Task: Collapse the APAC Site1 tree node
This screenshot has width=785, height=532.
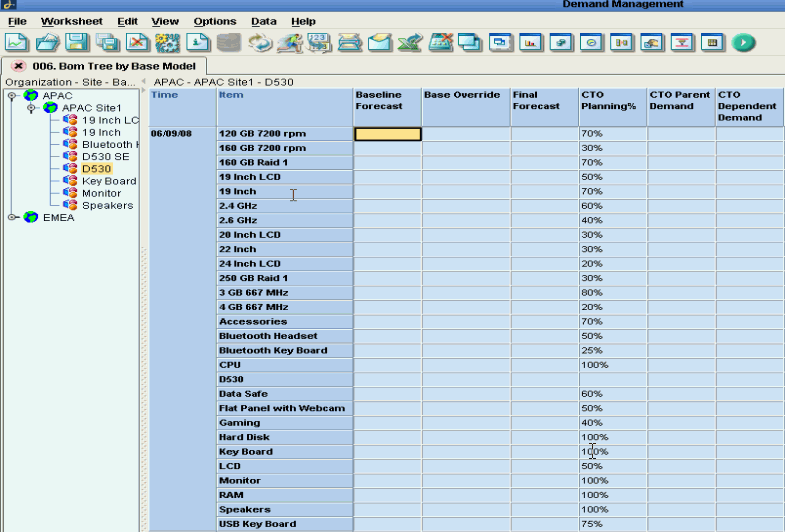Action: [x=31, y=108]
